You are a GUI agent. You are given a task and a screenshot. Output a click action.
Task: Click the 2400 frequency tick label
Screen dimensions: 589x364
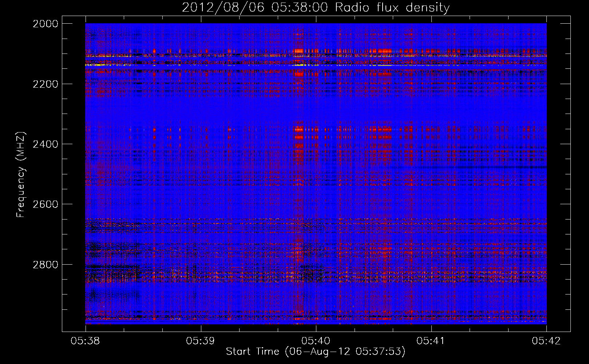coord(46,144)
